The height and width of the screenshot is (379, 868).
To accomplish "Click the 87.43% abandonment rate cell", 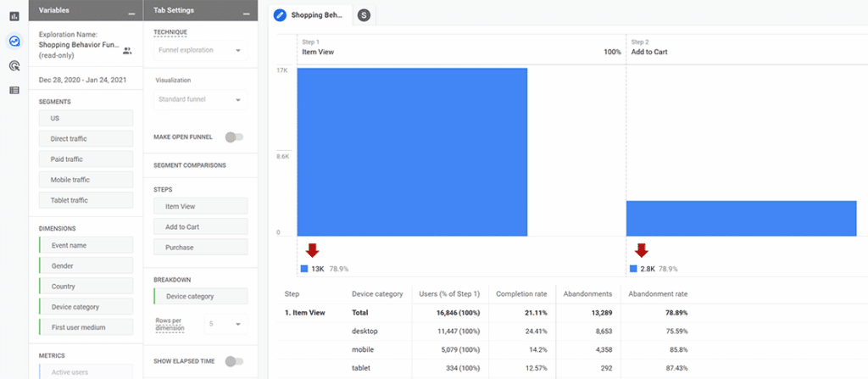I will 675,368.
